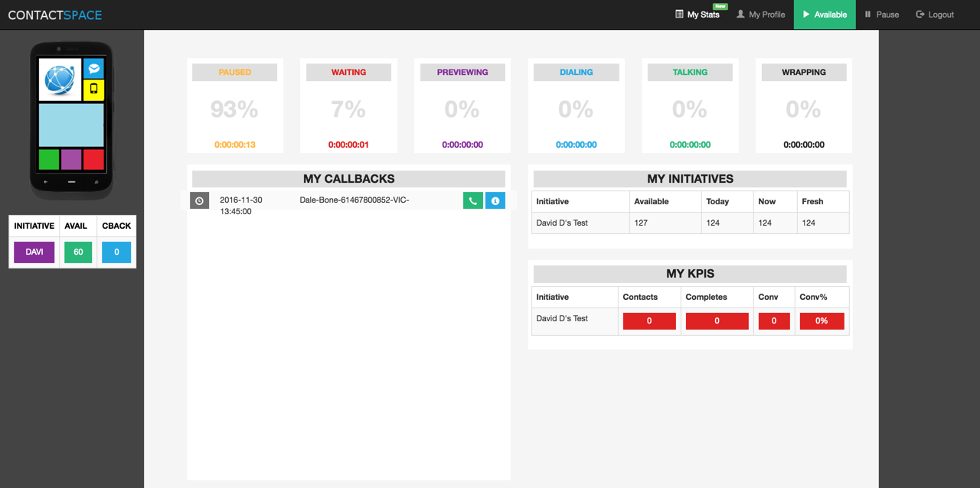Click the red tile on the phone
This screenshot has width=980, height=488.
[x=93, y=159]
